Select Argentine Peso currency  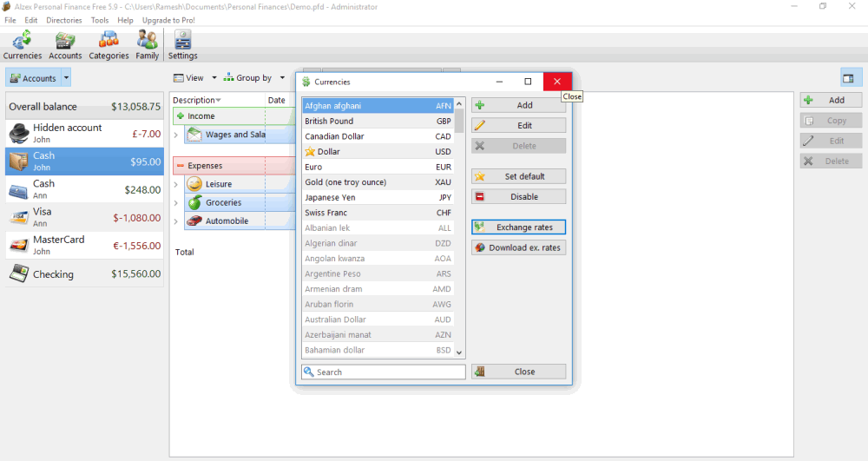tap(378, 274)
